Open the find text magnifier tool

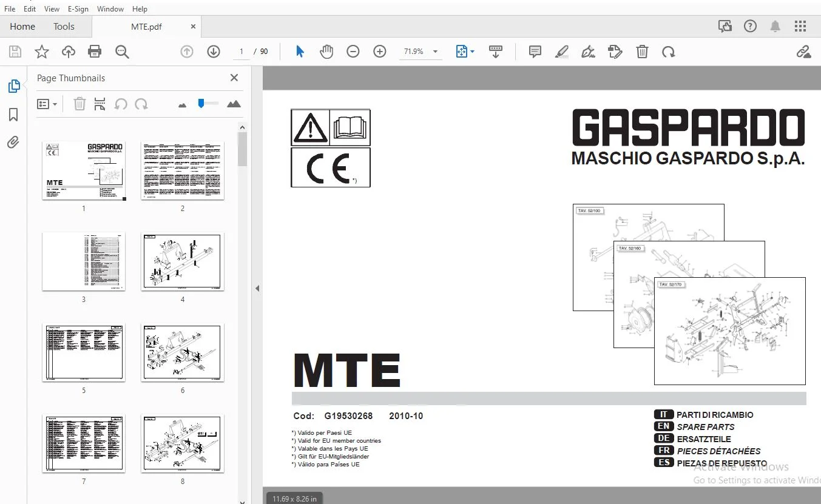[122, 52]
